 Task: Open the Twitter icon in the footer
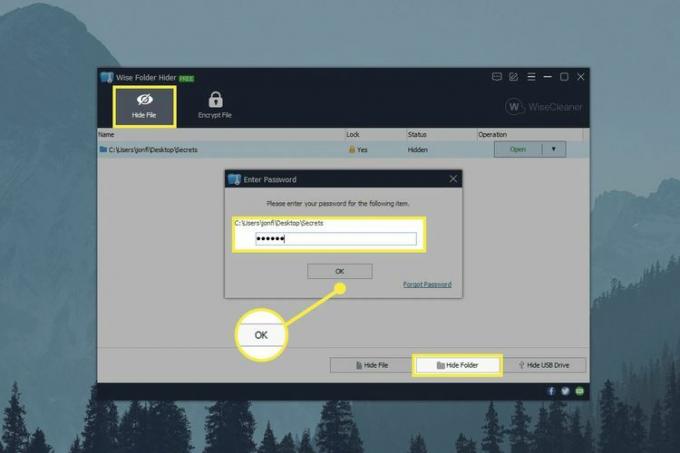[565, 391]
